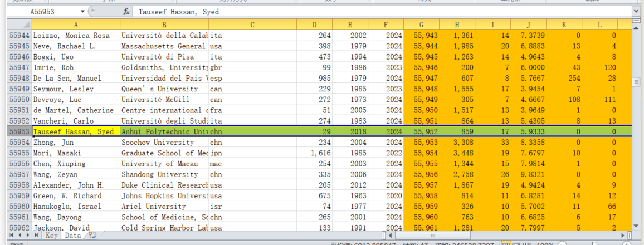Click formula bar text Tauseef Hassan, Syed
This screenshot has width=644, height=245.
pyautogui.click(x=178, y=11)
